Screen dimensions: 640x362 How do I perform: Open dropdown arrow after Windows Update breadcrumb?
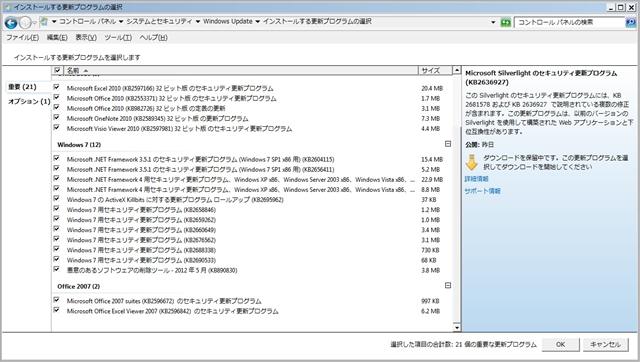click(x=258, y=22)
